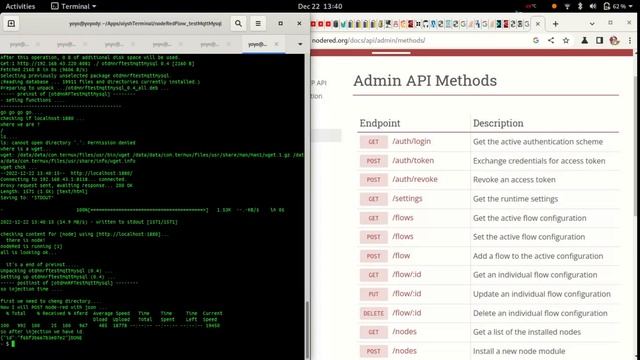Click the share page icon in browser
This screenshot has height=360, width=640.
pyautogui.click(x=551, y=40)
